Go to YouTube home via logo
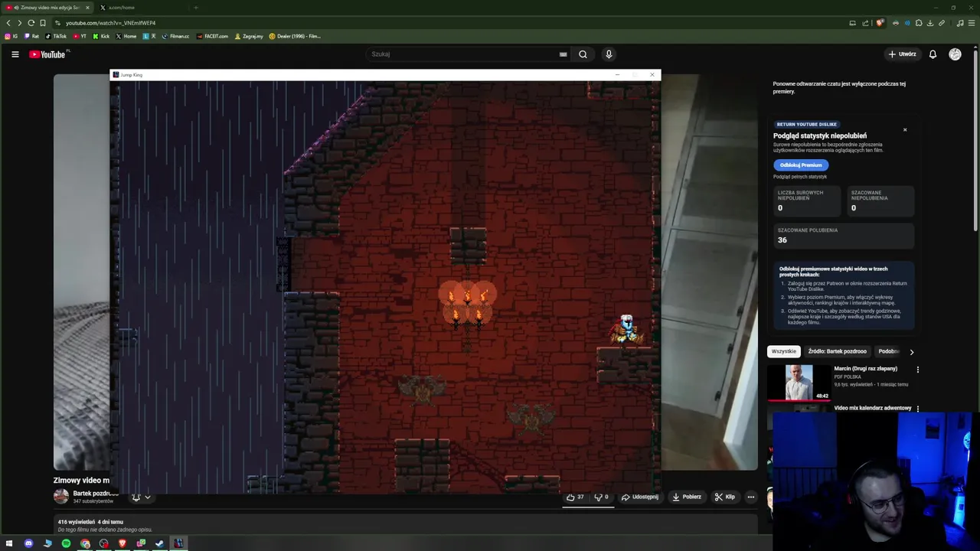This screenshot has height=551, width=980. click(47, 54)
